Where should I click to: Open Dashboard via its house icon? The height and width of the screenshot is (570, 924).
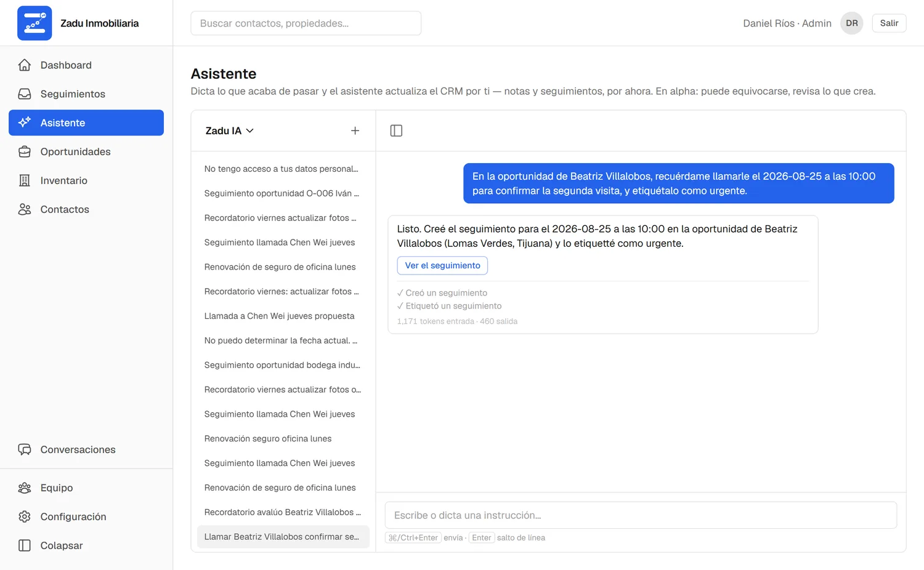pyautogui.click(x=25, y=65)
